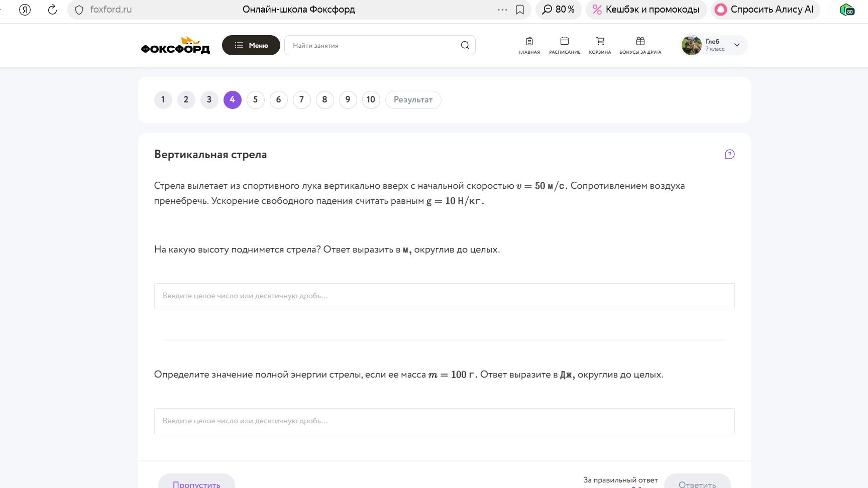Open the three-dot page options

pyautogui.click(x=502, y=10)
